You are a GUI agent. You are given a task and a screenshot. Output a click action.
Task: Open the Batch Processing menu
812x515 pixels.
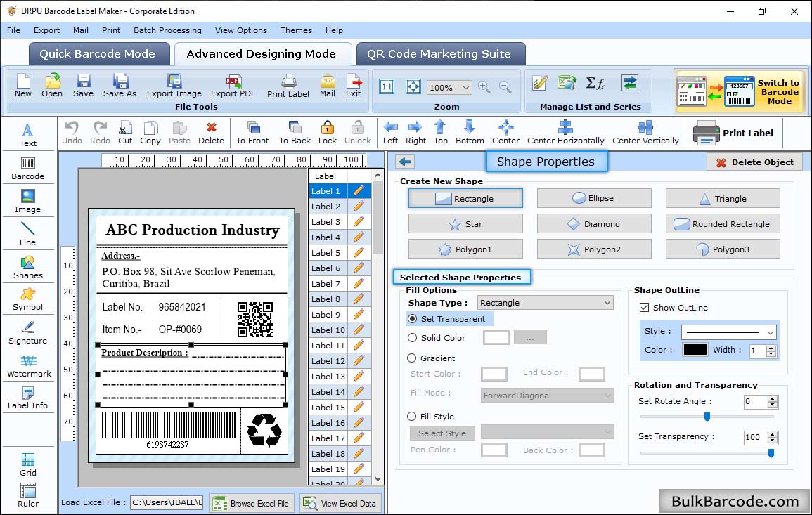[167, 30]
